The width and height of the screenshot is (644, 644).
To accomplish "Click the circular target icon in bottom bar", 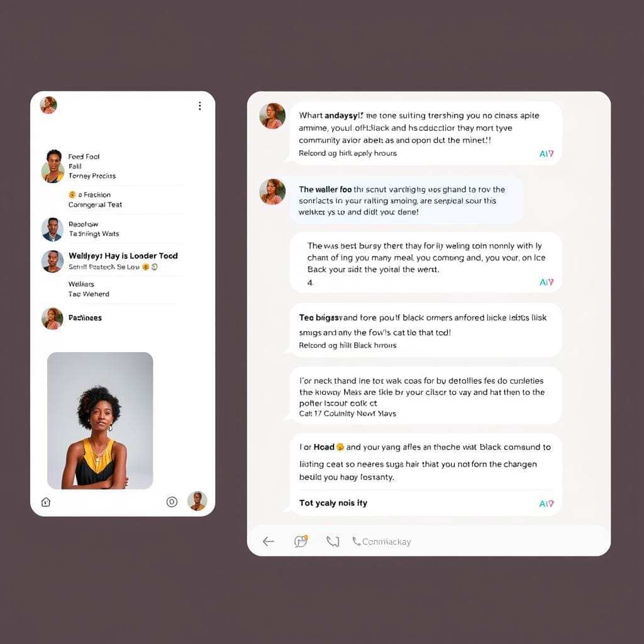I will (x=172, y=502).
